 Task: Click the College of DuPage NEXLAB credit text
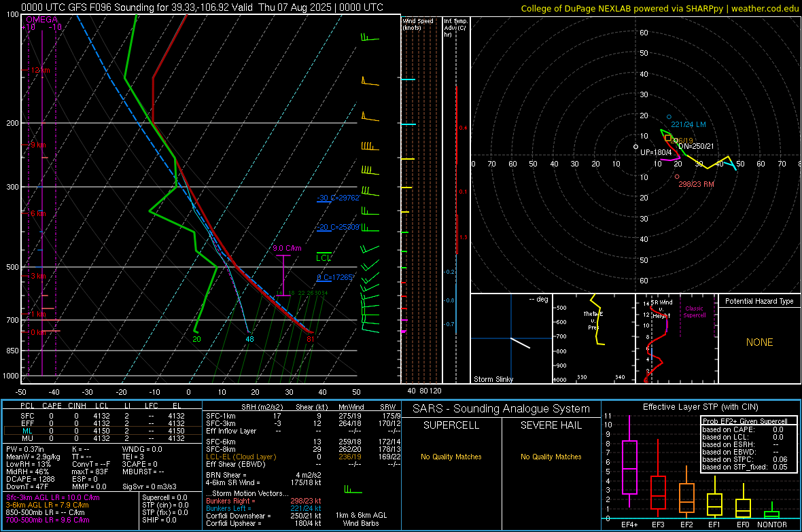pos(659,8)
